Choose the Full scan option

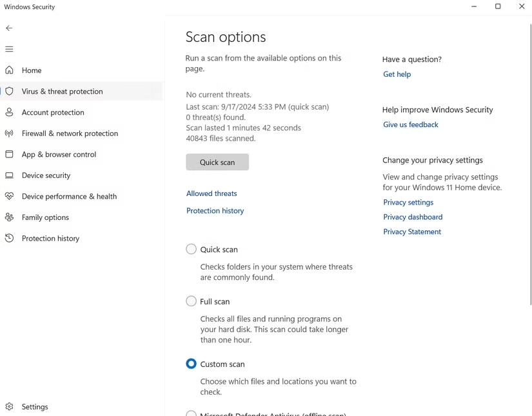[191, 301]
